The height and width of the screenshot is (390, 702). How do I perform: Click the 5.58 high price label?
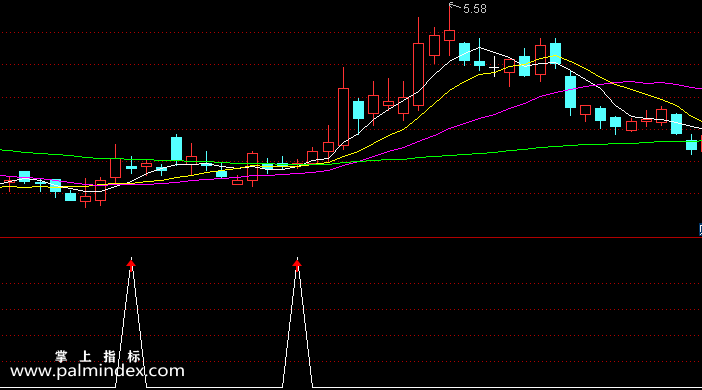pyautogui.click(x=475, y=9)
